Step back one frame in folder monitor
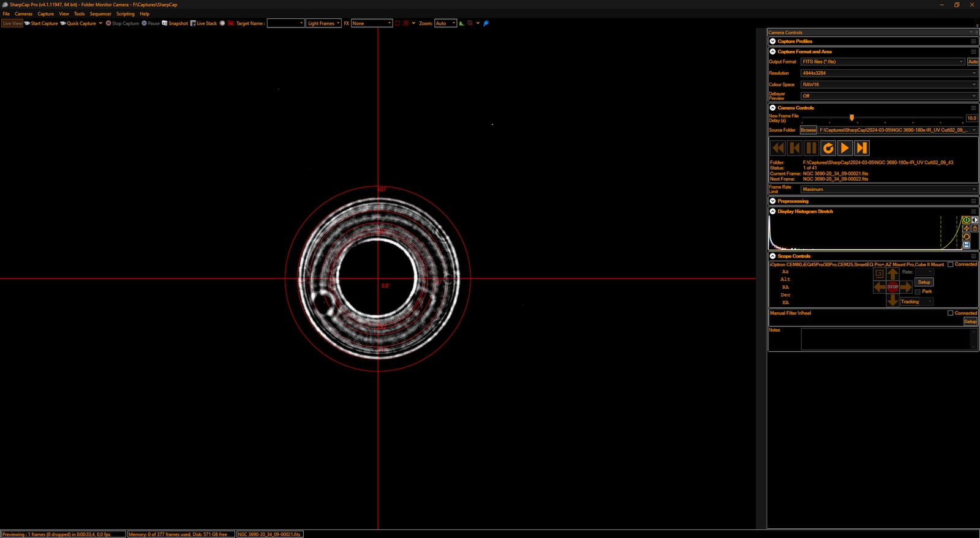980x538 pixels. (x=794, y=148)
